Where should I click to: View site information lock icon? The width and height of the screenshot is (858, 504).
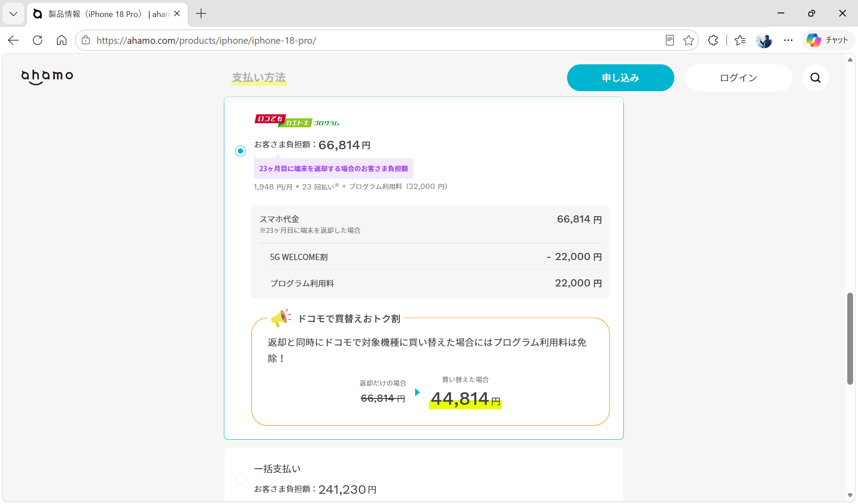pyautogui.click(x=86, y=40)
